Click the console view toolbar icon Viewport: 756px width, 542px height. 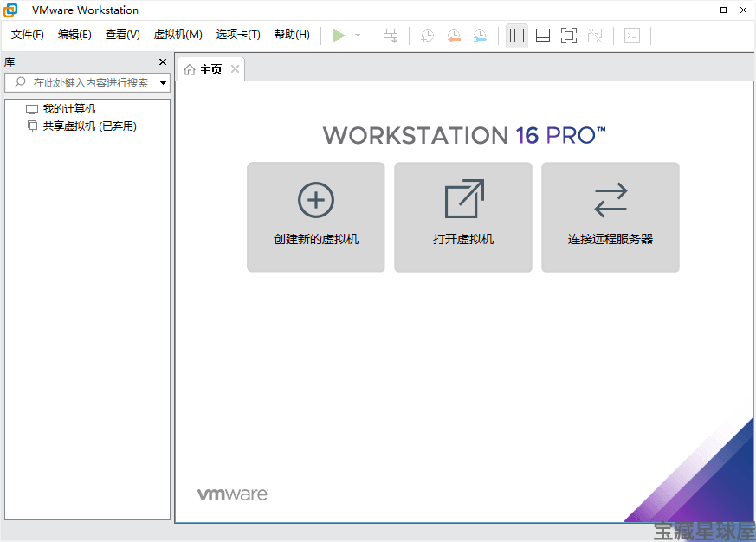coord(632,35)
